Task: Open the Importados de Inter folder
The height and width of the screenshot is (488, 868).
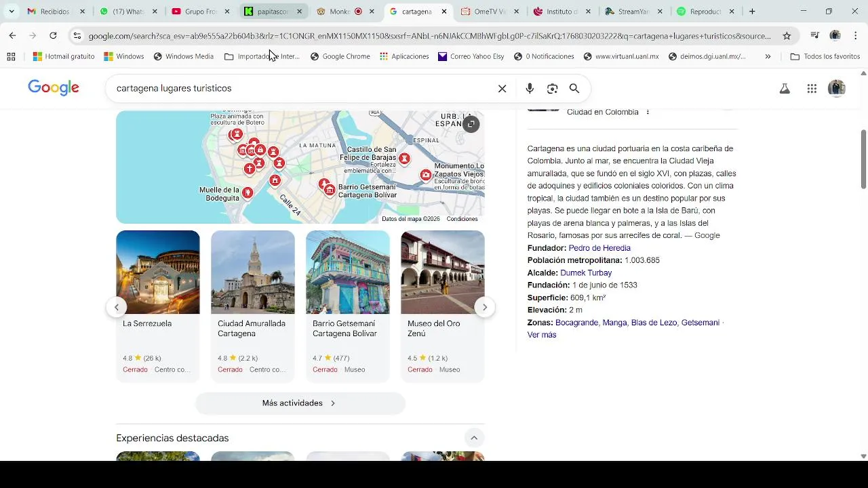Action: tap(262, 56)
